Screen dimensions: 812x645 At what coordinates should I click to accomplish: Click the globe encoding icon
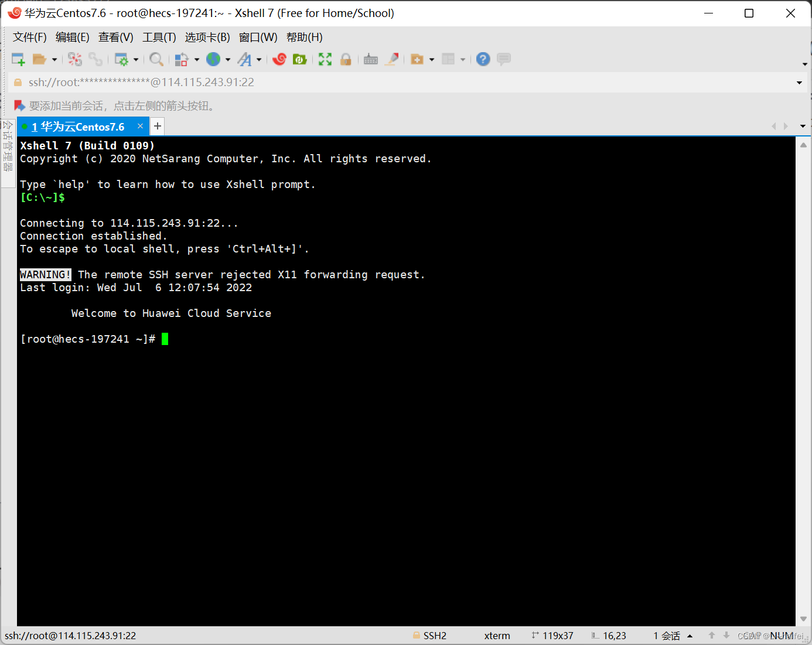point(213,59)
